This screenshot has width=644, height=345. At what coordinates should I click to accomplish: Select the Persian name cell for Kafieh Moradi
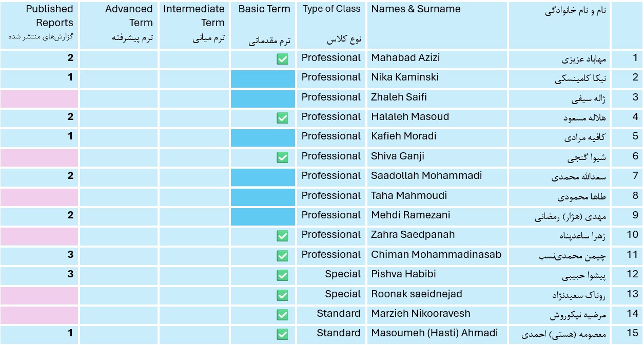[x=559, y=137]
